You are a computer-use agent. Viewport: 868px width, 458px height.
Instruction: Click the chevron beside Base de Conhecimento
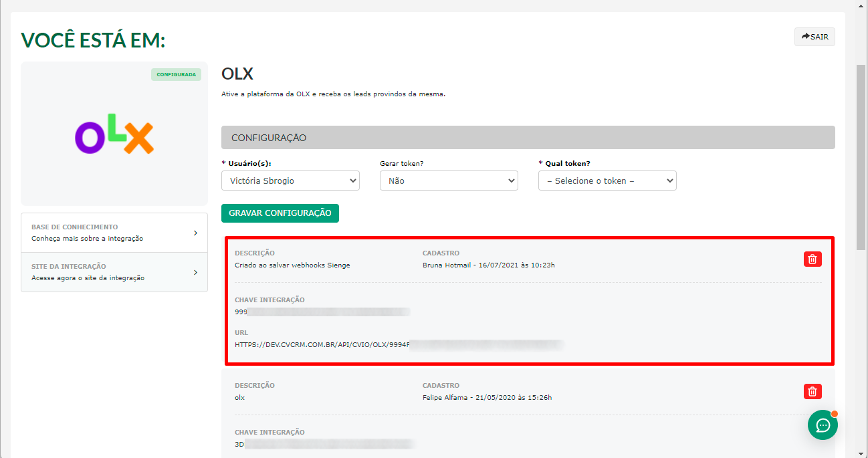tap(195, 233)
